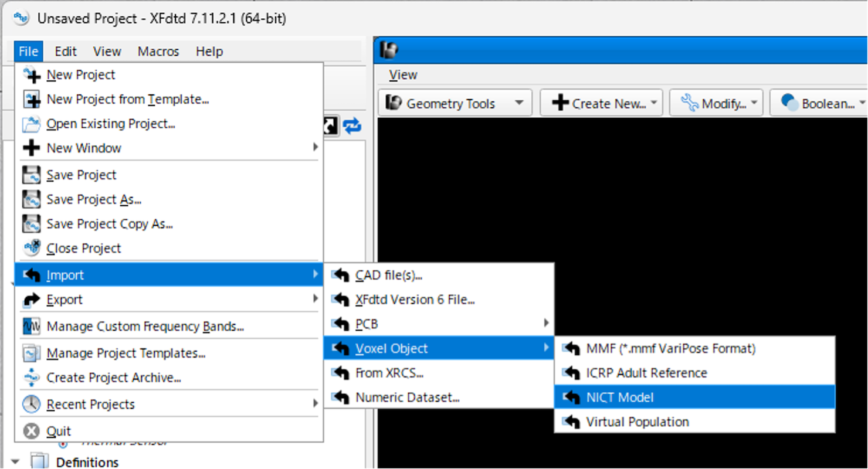The image size is (868, 469).
Task: Click the Create Project Archive icon
Action: pos(31,378)
